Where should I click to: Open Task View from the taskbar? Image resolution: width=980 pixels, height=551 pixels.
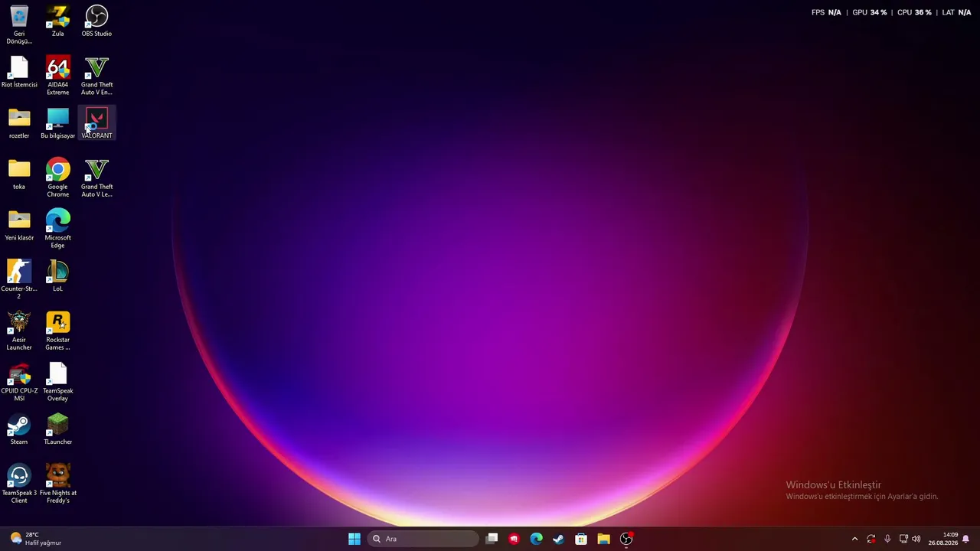coord(492,539)
